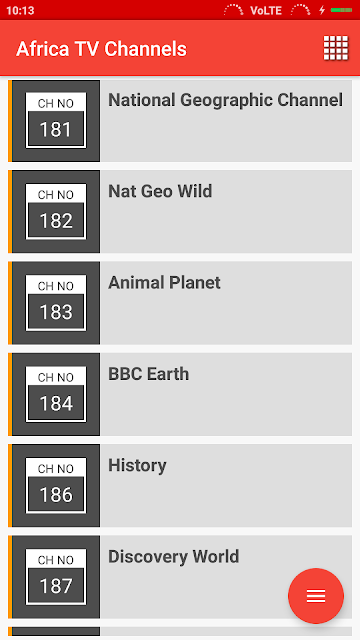
Task: Tap the clock showing 10:13
Action: coord(20,11)
